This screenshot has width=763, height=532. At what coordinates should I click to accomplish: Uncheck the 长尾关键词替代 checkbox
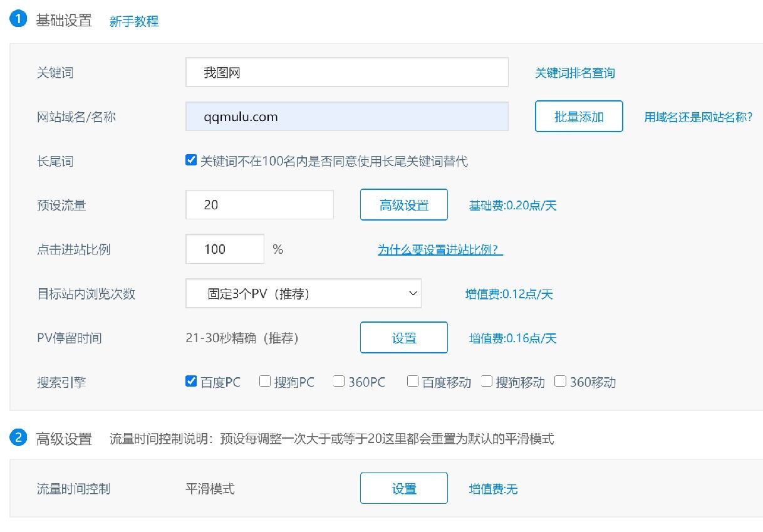coord(192,160)
